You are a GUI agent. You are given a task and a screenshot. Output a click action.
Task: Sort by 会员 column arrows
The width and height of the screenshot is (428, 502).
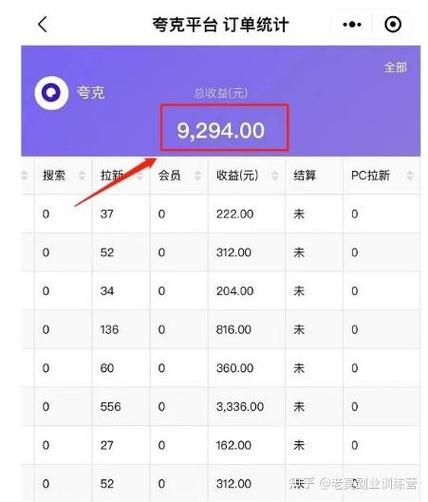point(198,175)
